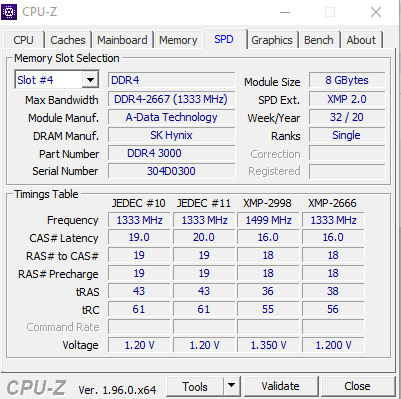Switch to the Caches tab
Viewport: 401px width, 399px height.
tap(68, 40)
